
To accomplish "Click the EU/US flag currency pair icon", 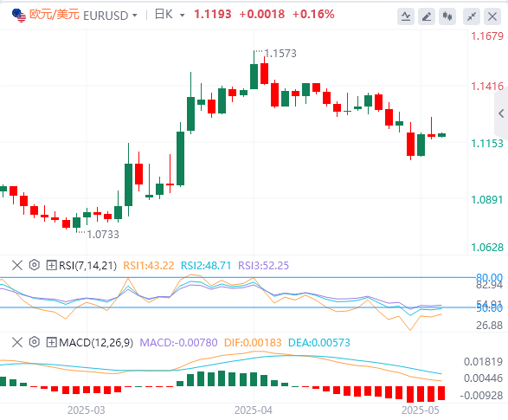I will coord(19,15).
